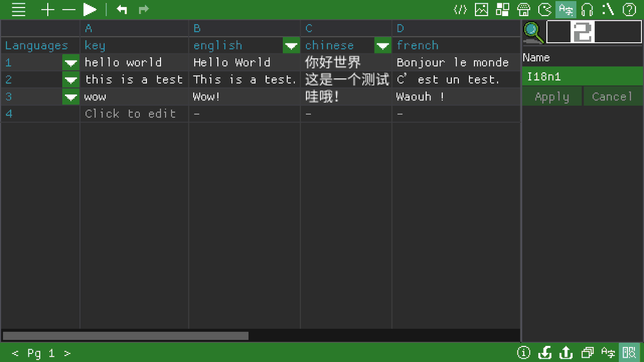This screenshot has height=362, width=644.
Task: Open the Pac-Man character icon tab
Action: tap(545, 10)
